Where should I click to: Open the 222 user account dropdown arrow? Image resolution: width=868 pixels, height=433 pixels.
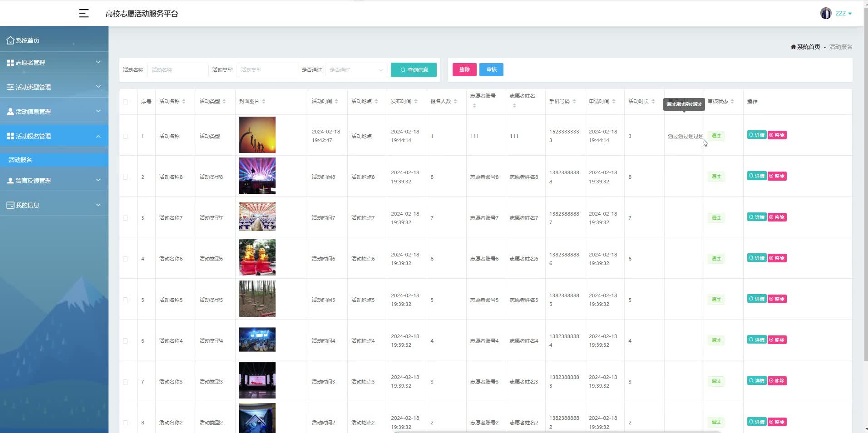850,14
